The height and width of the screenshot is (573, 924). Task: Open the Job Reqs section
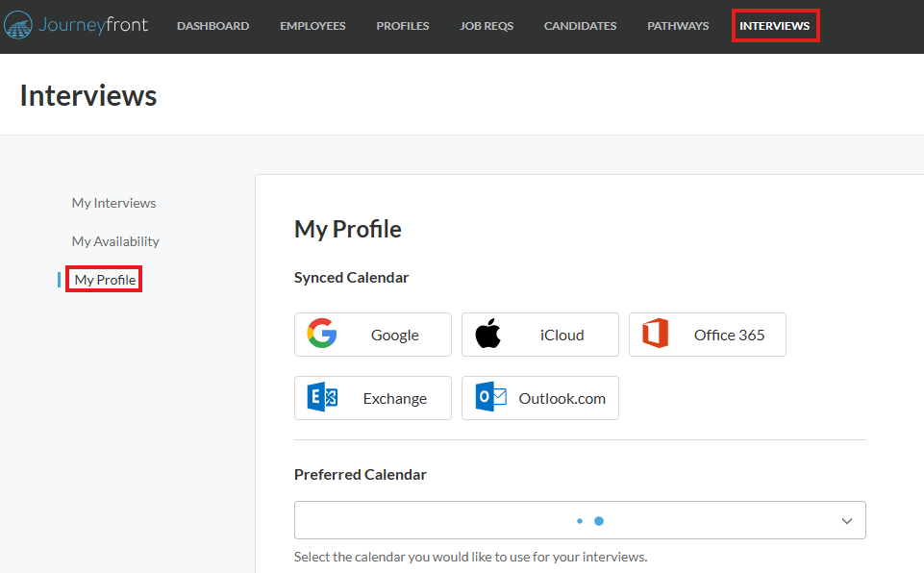coord(487,26)
